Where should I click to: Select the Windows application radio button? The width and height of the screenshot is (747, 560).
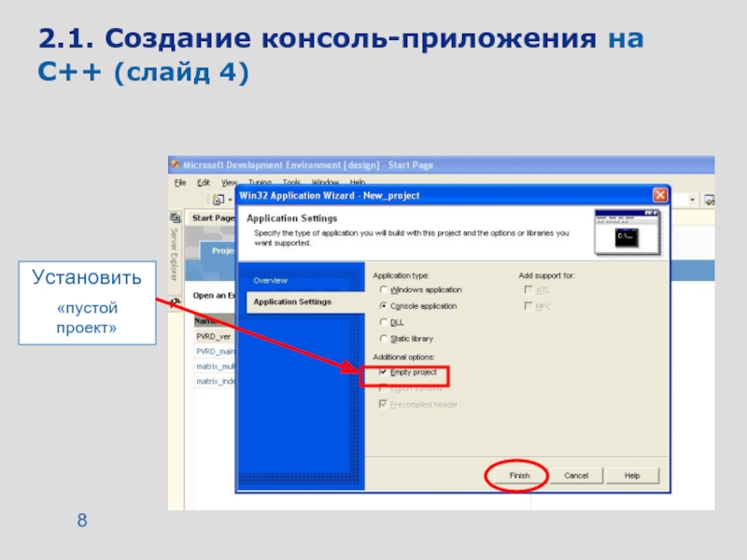click(384, 289)
